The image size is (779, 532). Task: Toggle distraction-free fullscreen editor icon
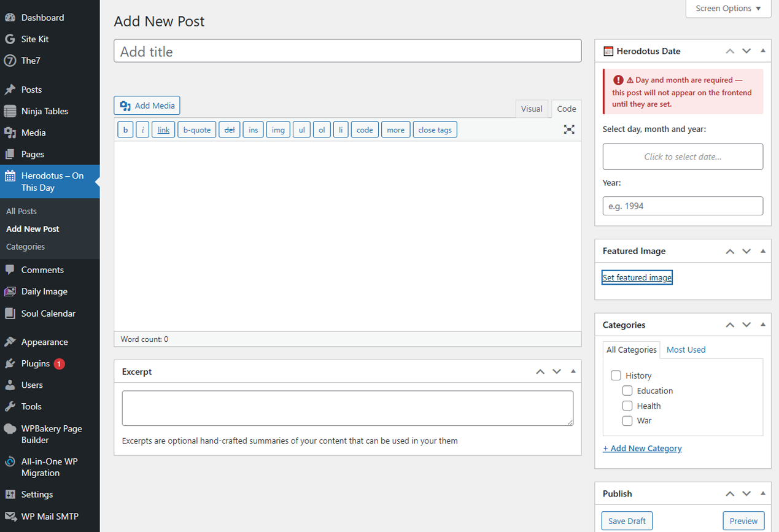[x=569, y=129]
